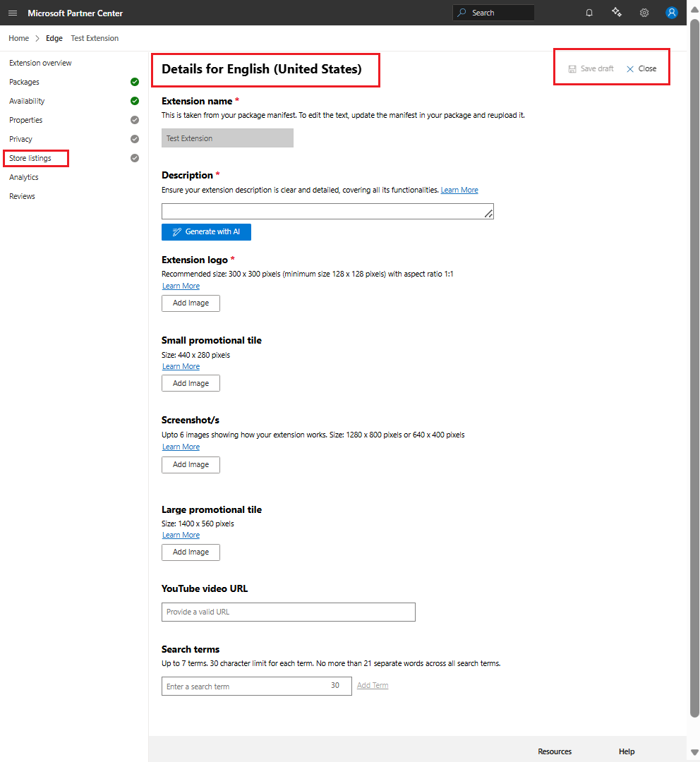Screen dimensions: 700x762
Task: Open the user account avatar
Action: [671, 13]
